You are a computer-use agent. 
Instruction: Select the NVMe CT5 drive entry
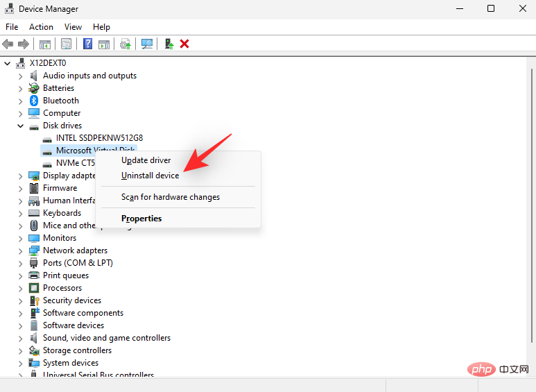(x=76, y=163)
